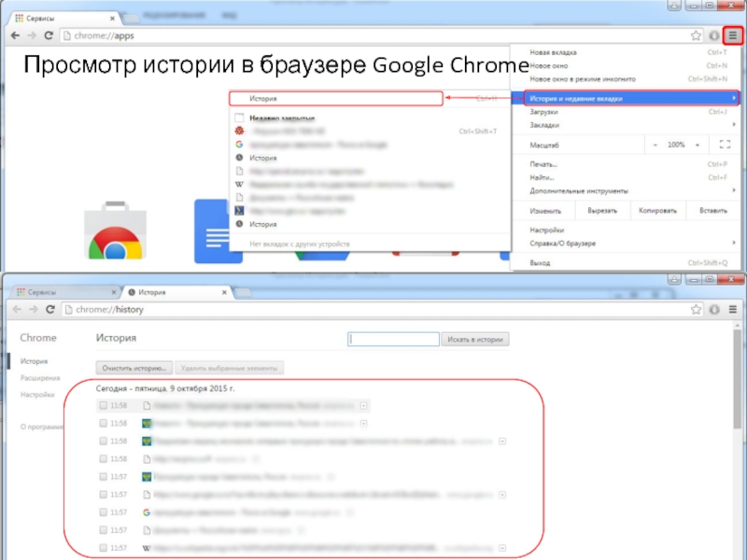The height and width of the screenshot is (560, 747).
Task: Open a new tab in the history window
Action: [x=243, y=292]
